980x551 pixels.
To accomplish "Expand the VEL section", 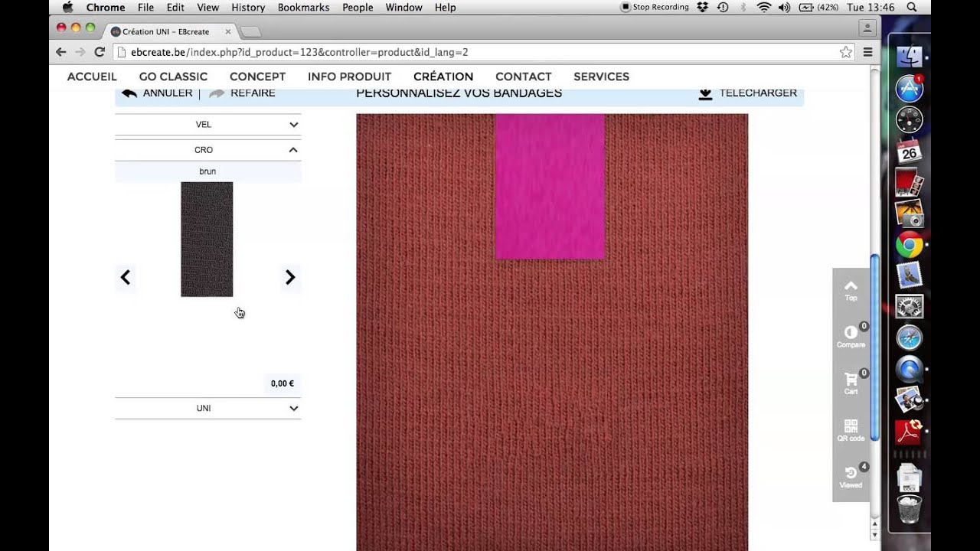I will (208, 124).
